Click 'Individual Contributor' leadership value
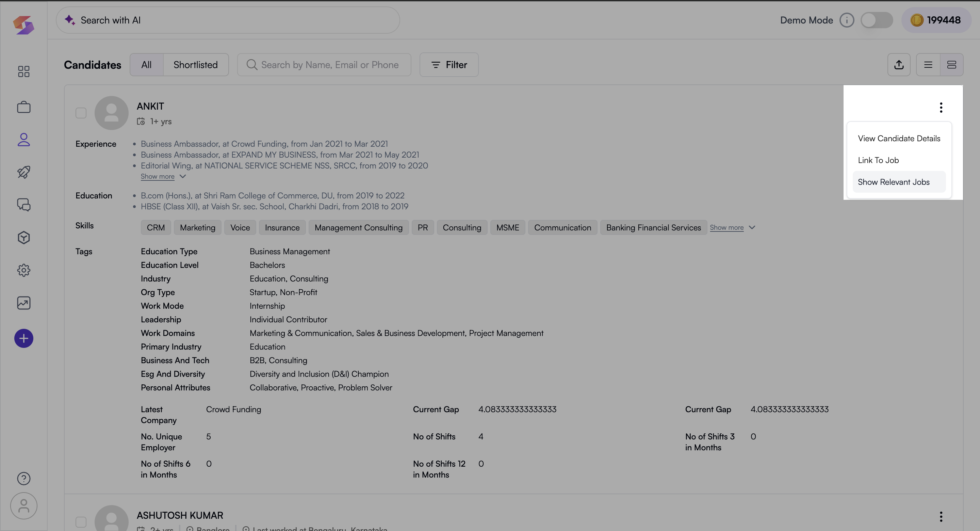This screenshot has width=980, height=531. pyautogui.click(x=288, y=320)
